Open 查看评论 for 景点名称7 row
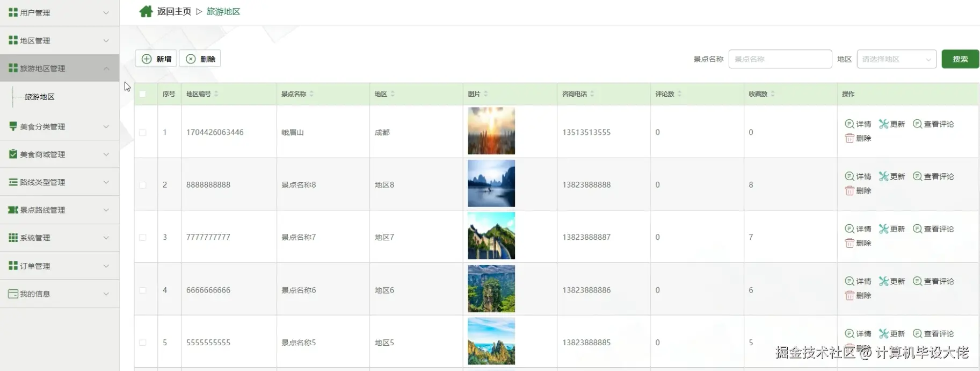Viewport: 980px width, 371px height. [x=933, y=229]
